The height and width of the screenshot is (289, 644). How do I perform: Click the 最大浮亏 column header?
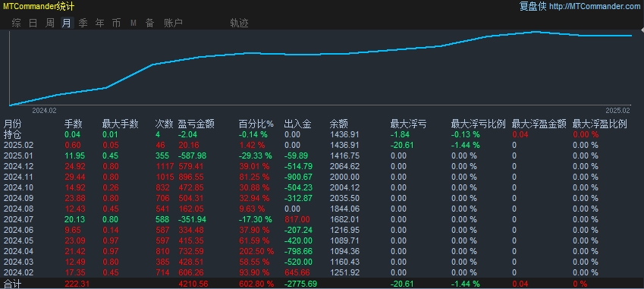(408, 124)
